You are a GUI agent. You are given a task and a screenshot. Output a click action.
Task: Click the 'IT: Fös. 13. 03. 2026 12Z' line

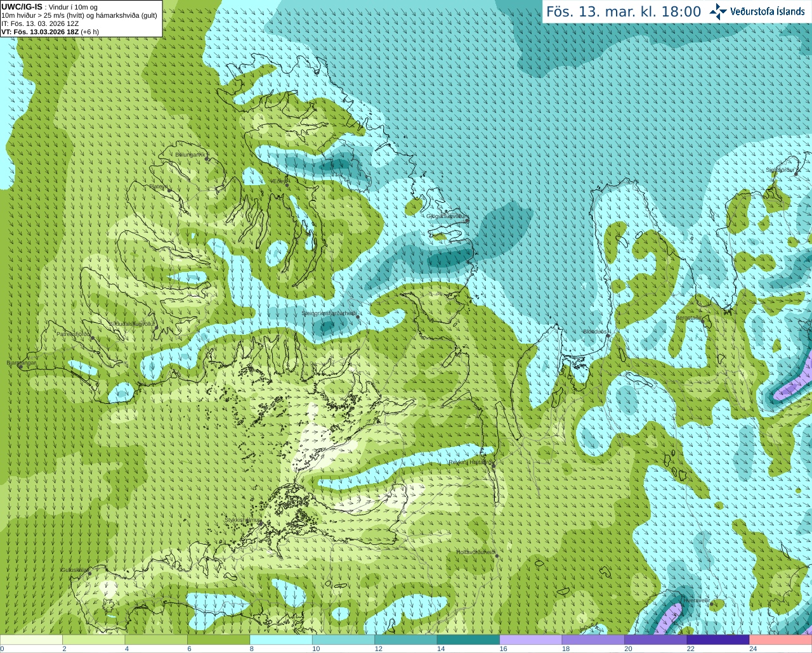pyautogui.click(x=40, y=23)
